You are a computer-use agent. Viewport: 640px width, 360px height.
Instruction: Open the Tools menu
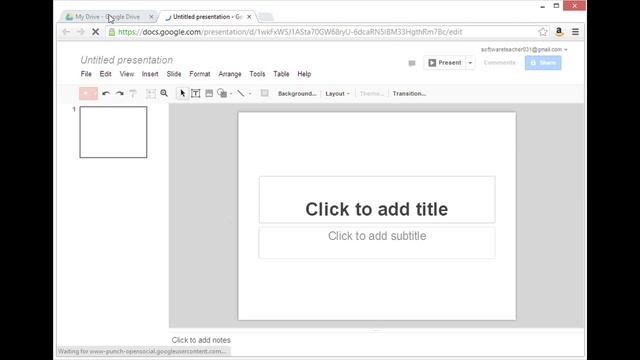click(x=257, y=74)
